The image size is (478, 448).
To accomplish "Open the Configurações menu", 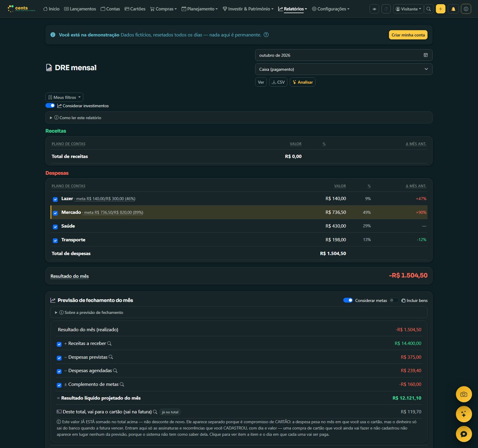I will (331, 9).
